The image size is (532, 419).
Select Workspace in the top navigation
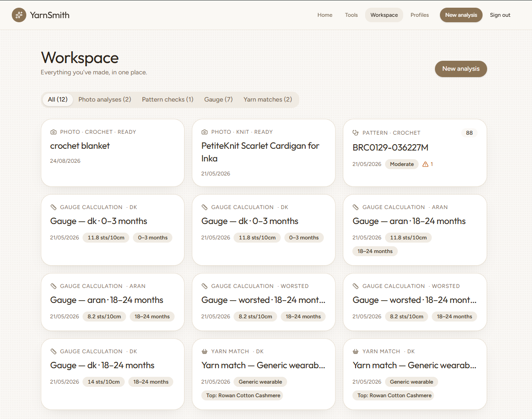pyautogui.click(x=384, y=15)
